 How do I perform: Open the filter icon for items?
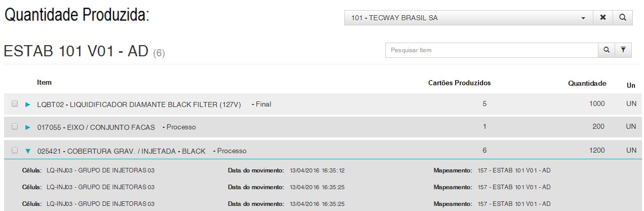point(623,50)
